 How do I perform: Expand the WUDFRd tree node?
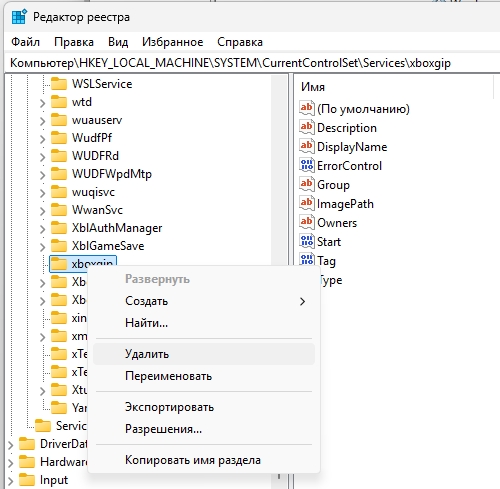click(x=42, y=157)
